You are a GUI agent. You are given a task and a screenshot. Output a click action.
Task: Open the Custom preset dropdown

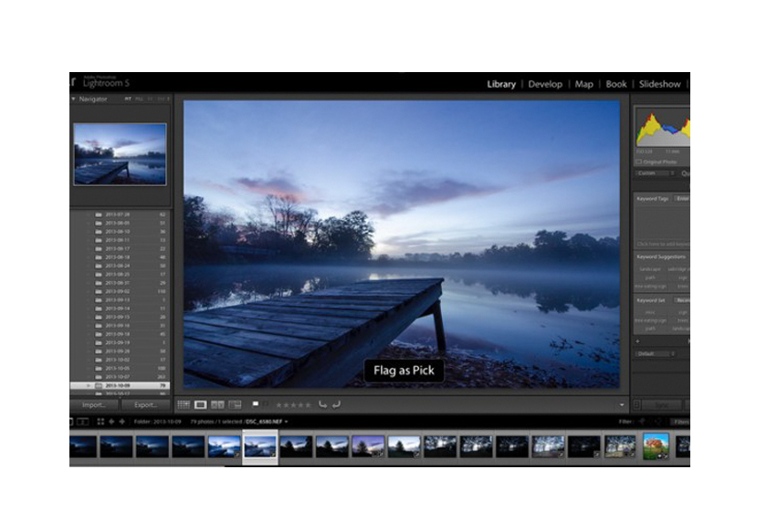654,172
